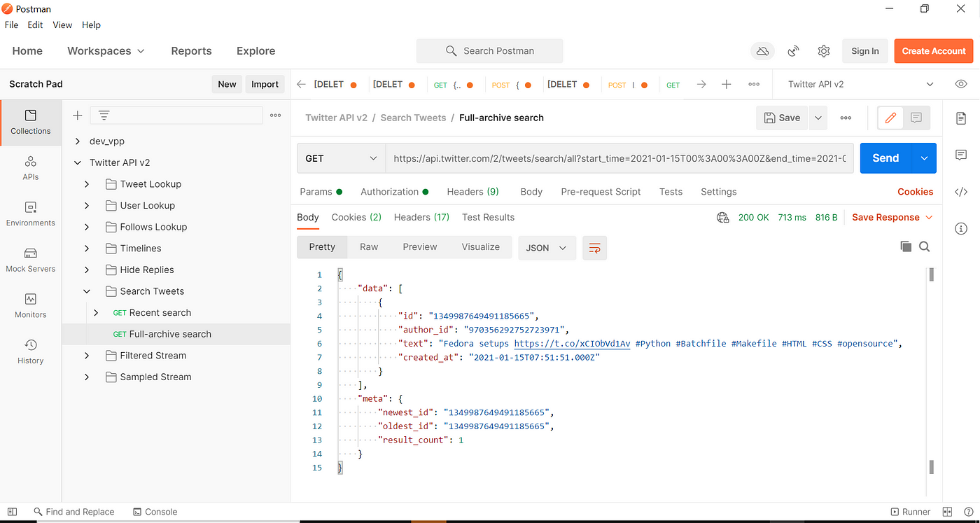
Task: Open the File menu
Action: point(12,25)
